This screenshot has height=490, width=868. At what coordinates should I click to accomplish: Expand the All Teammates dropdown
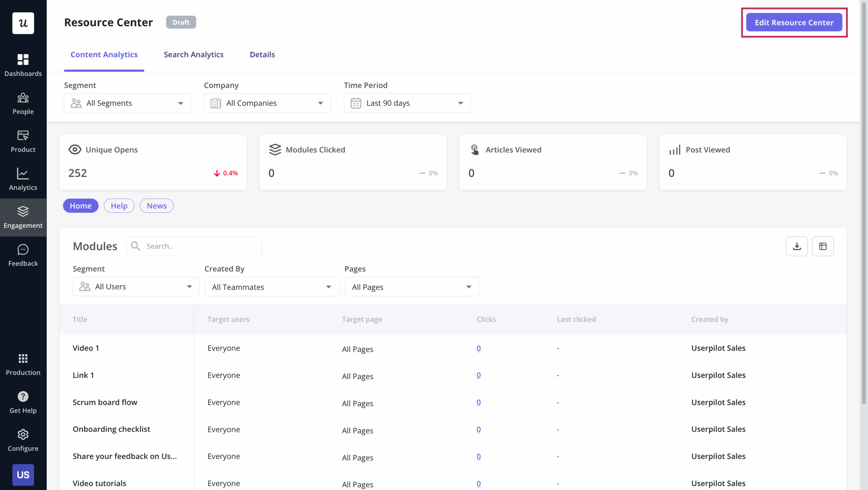[x=272, y=287]
